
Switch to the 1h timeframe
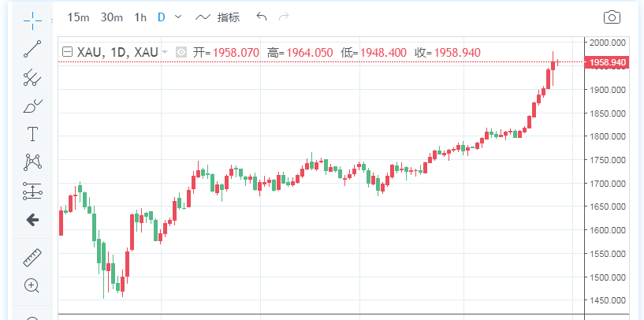click(140, 17)
